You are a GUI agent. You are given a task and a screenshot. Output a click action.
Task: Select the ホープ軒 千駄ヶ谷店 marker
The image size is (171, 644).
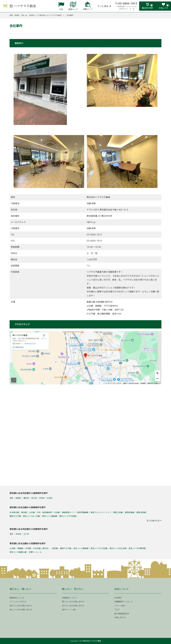coord(119,350)
